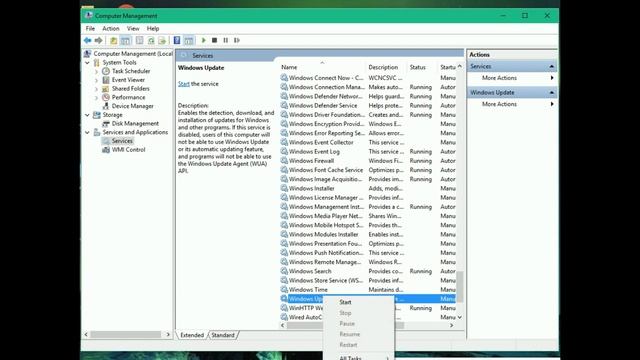Click the services list scroll-right arrow
This screenshot has height=360, width=640.
click(451, 325)
